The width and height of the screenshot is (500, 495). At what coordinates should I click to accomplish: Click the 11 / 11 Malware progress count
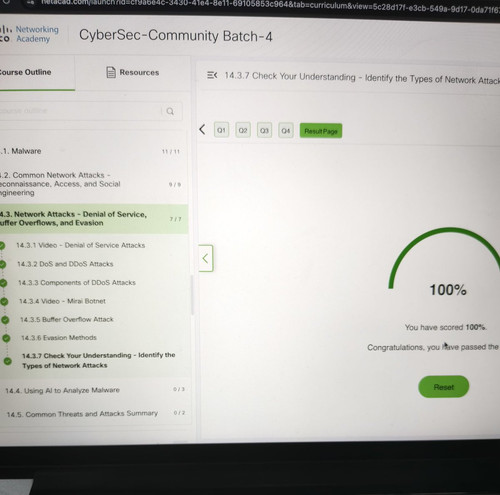171,152
